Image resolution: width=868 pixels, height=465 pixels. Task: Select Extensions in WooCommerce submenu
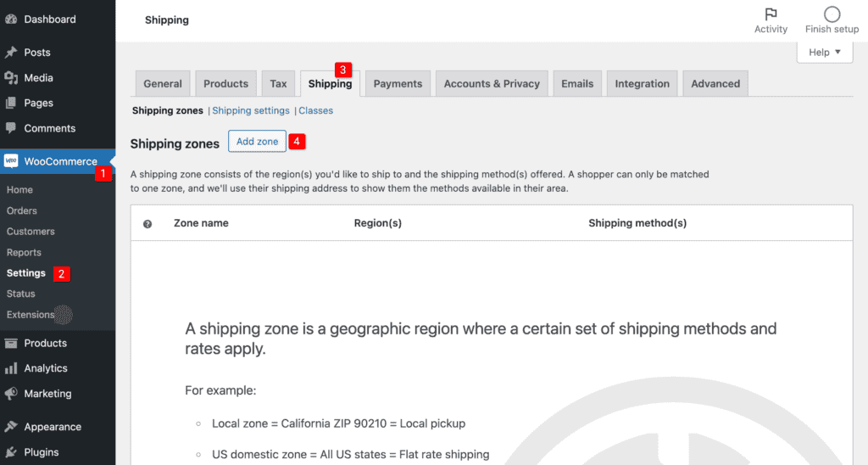tap(31, 315)
